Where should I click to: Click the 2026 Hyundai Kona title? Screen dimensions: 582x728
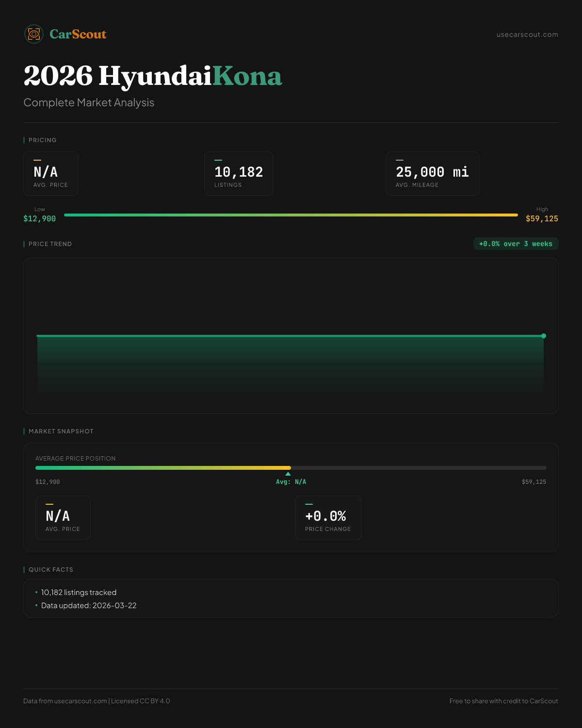(x=153, y=76)
